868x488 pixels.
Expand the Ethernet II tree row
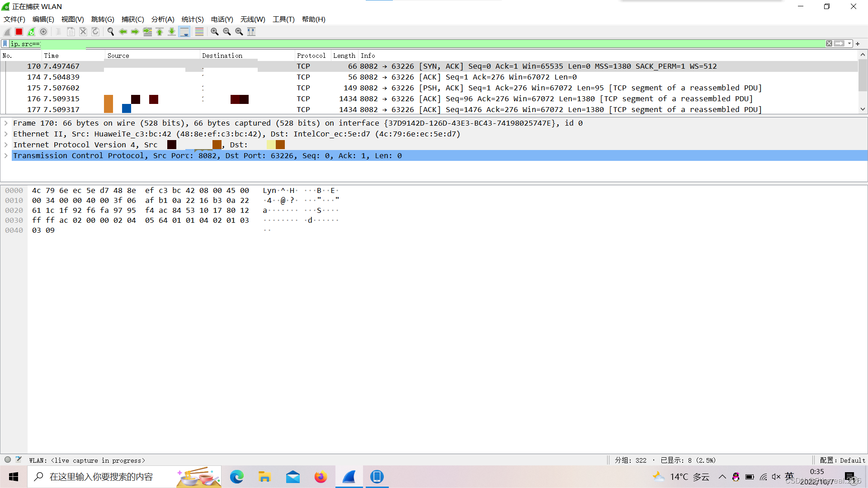[6, 134]
